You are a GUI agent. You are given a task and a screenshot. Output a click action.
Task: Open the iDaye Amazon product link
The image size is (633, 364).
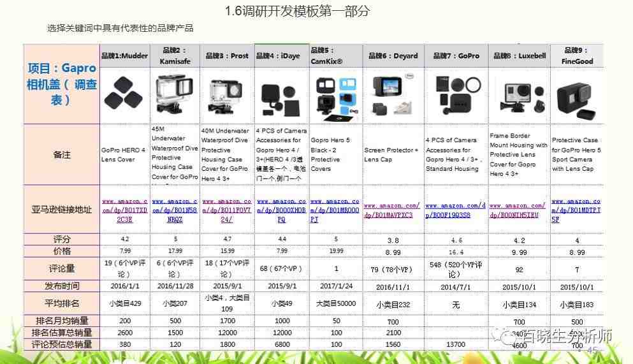pos(281,210)
